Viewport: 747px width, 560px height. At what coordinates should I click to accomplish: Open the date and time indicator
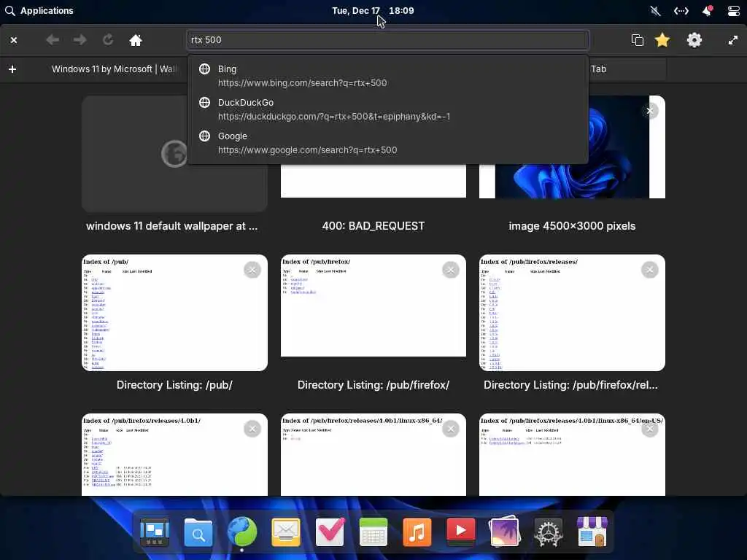click(373, 10)
